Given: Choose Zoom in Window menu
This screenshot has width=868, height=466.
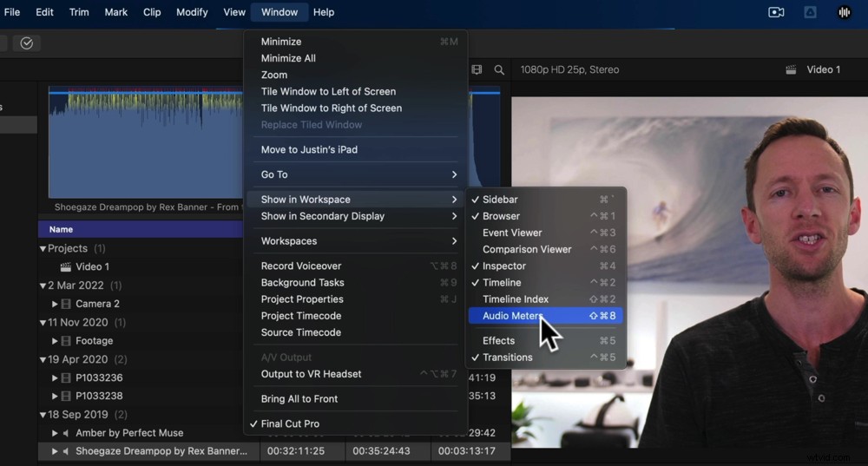Looking at the screenshot, I should click(355, 75).
